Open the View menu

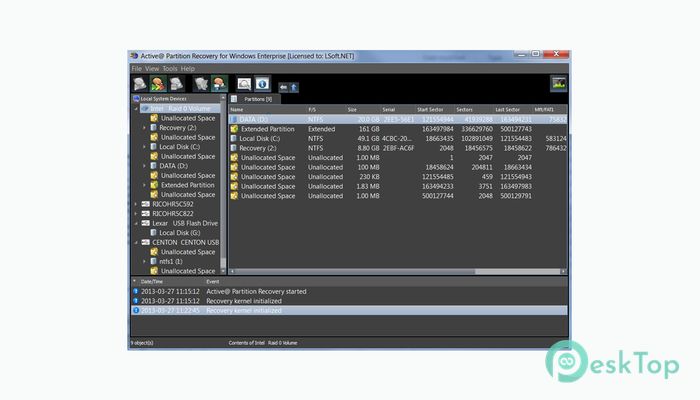coord(152,69)
